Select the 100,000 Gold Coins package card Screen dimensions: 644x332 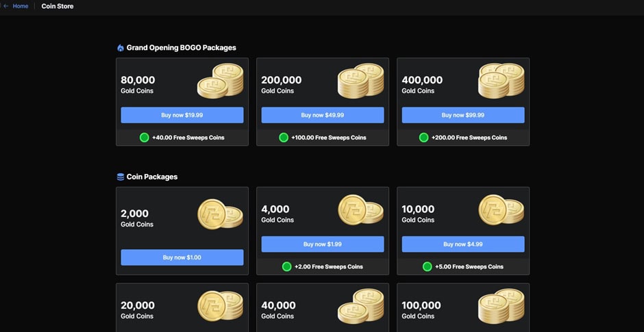coord(463,307)
